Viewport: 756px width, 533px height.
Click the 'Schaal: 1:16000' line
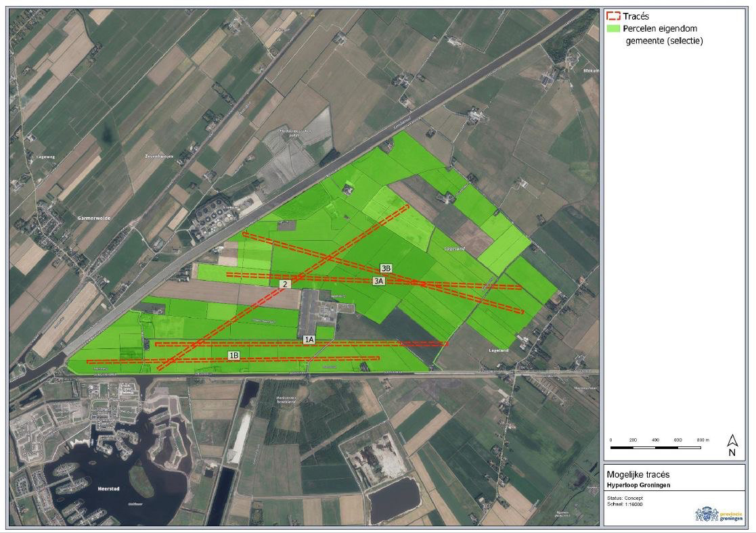tap(625, 504)
